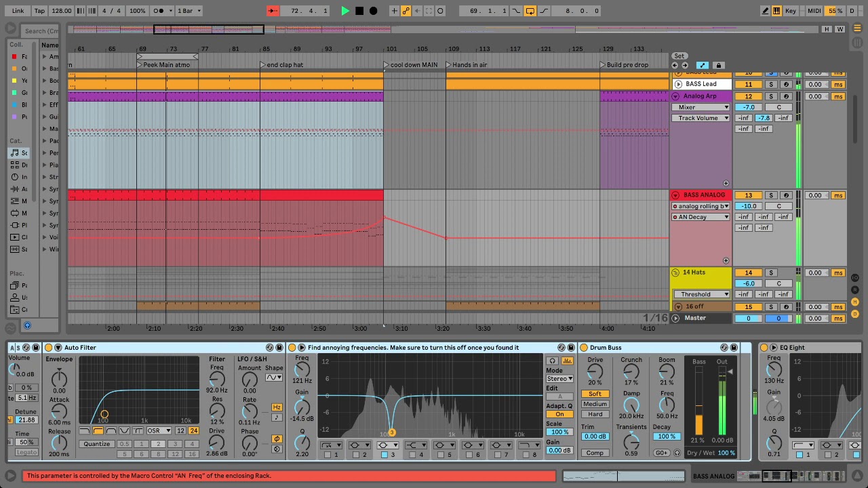This screenshot has width=868, height=488.
Task: Click the Set locator button
Action: coord(679,56)
